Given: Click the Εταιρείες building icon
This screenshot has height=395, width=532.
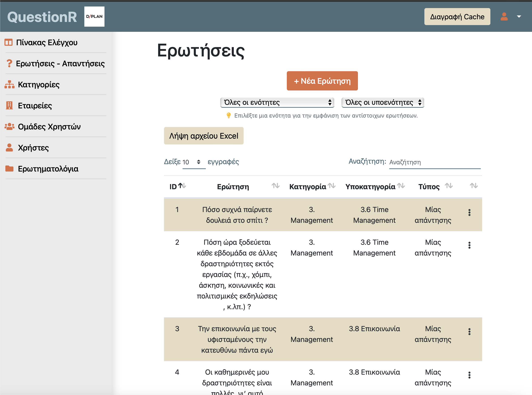Looking at the screenshot, I should [9, 105].
